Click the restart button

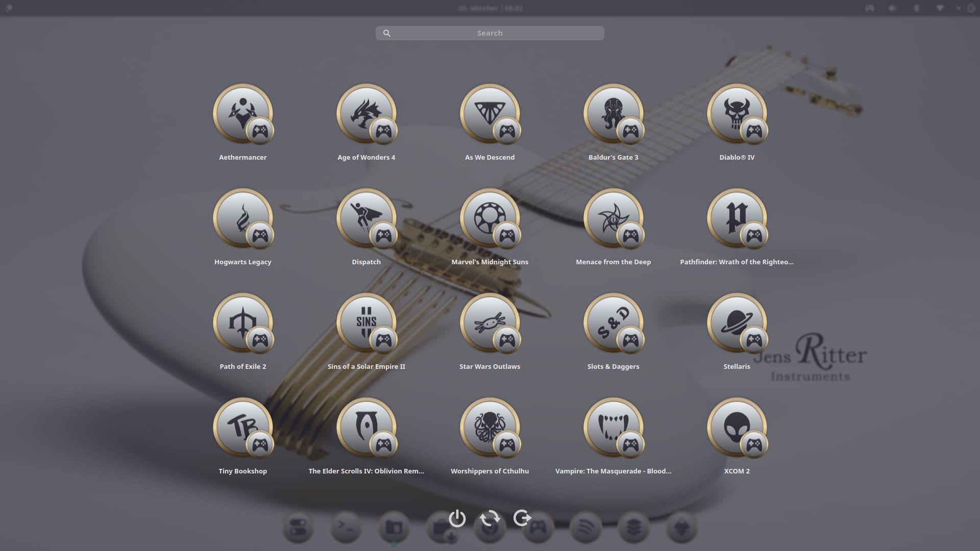point(489,518)
